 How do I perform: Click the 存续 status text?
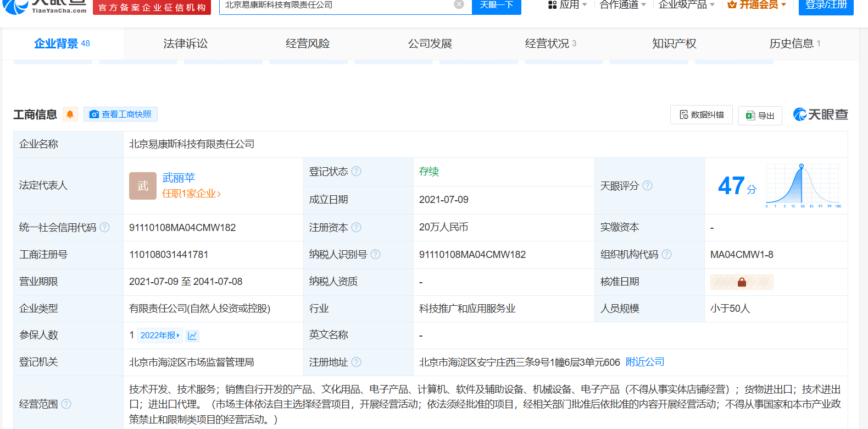[429, 171]
